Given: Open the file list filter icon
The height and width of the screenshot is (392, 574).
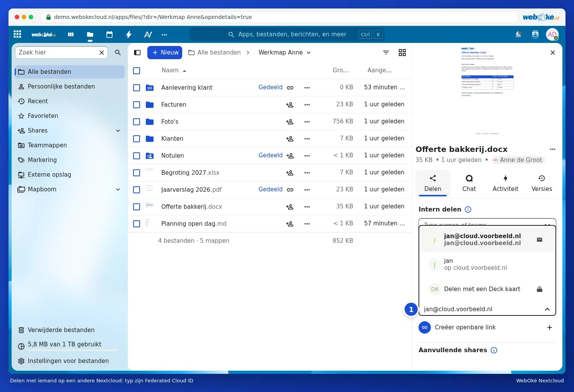Looking at the screenshot, I should [x=386, y=53].
